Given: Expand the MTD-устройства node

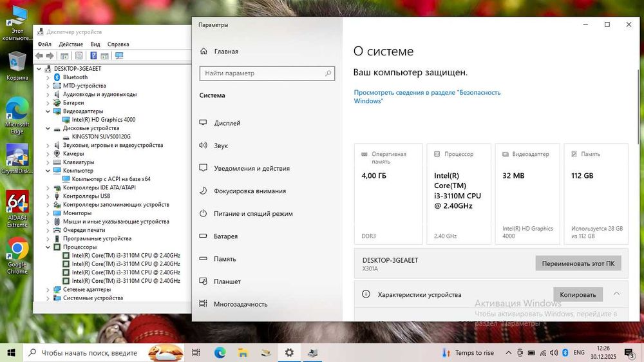Looking at the screenshot, I should click(x=48, y=86).
